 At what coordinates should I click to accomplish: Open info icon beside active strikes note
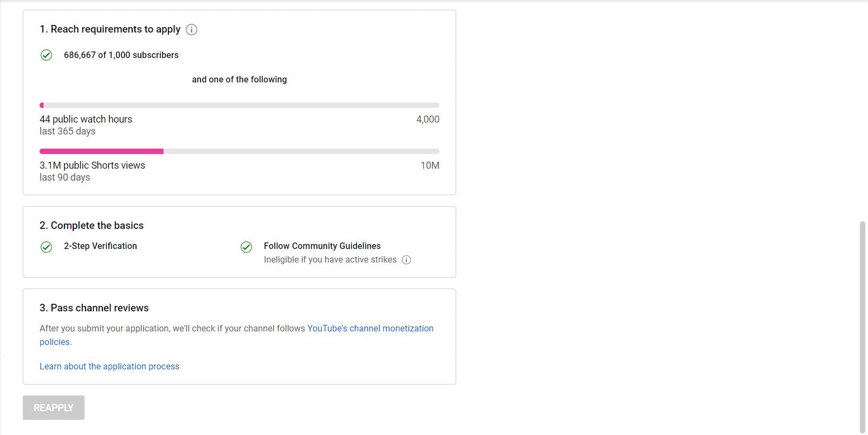point(406,260)
